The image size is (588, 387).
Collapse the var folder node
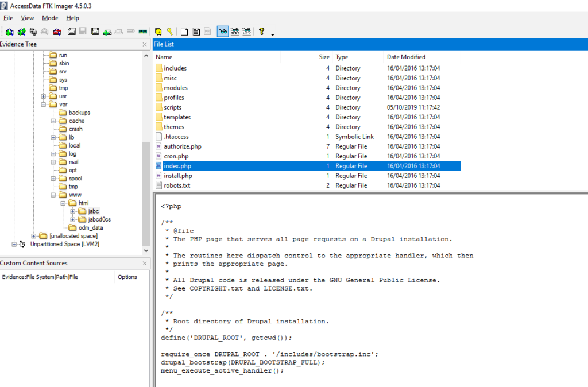coord(44,104)
